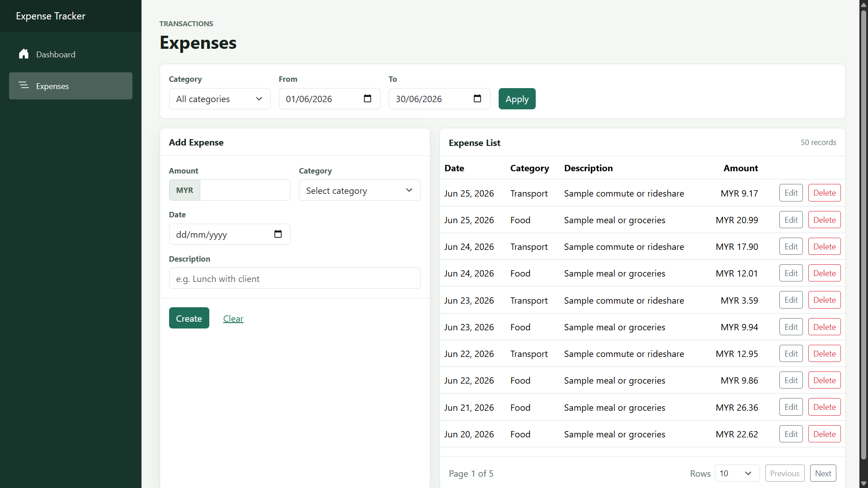Delete the MYR 22.62 Food expense
This screenshot has height=488, width=868.
click(825, 434)
